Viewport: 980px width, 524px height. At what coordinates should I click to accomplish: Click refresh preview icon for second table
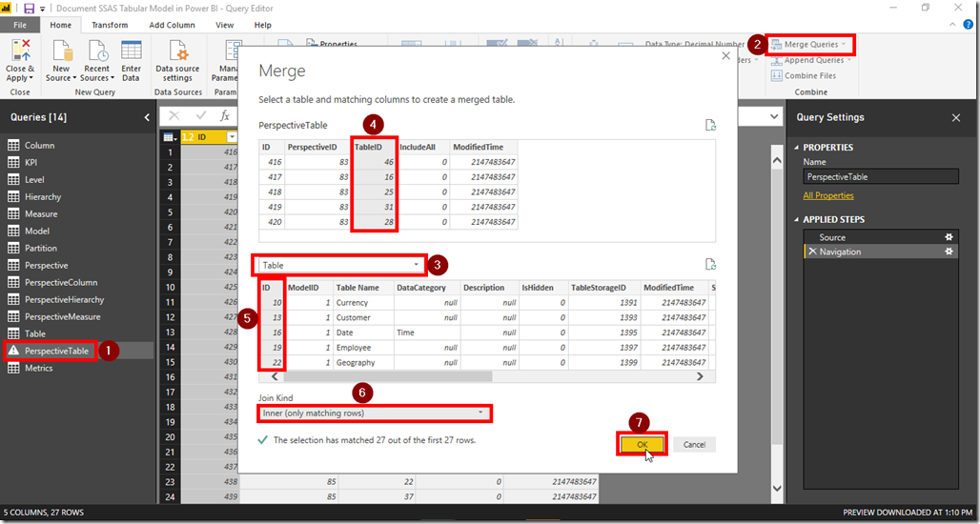pyautogui.click(x=710, y=264)
